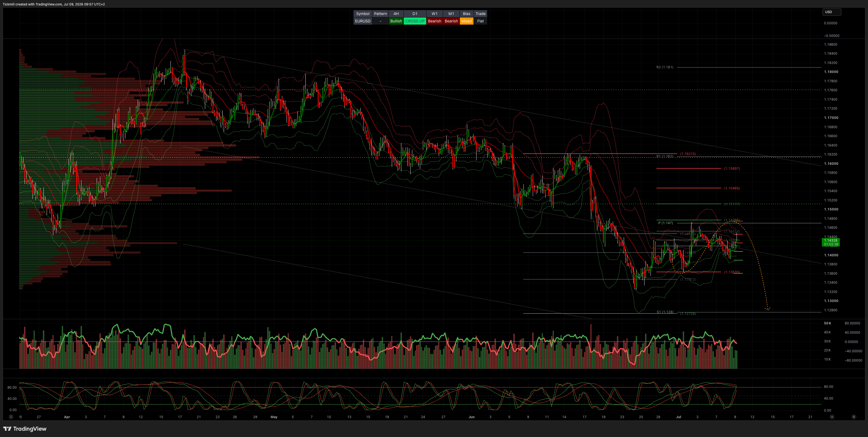Click the green Bullish 4H cell

click(x=396, y=21)
